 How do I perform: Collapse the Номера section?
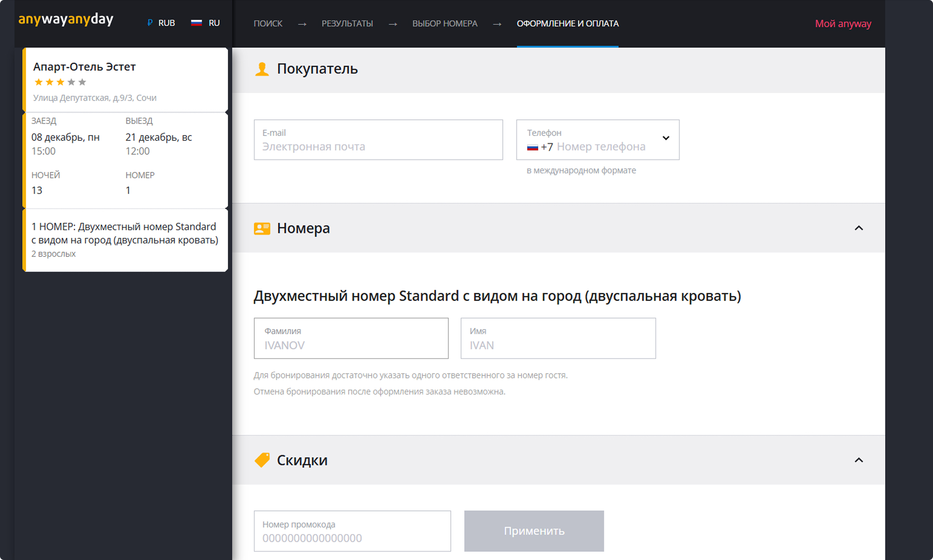click(858, 228)
